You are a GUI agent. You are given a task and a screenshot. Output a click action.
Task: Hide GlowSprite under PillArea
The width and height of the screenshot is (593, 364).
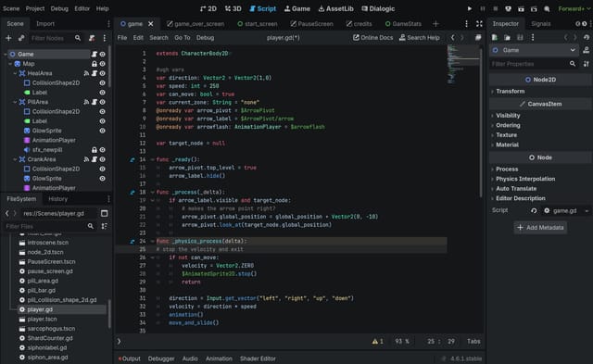pos(102,131)
